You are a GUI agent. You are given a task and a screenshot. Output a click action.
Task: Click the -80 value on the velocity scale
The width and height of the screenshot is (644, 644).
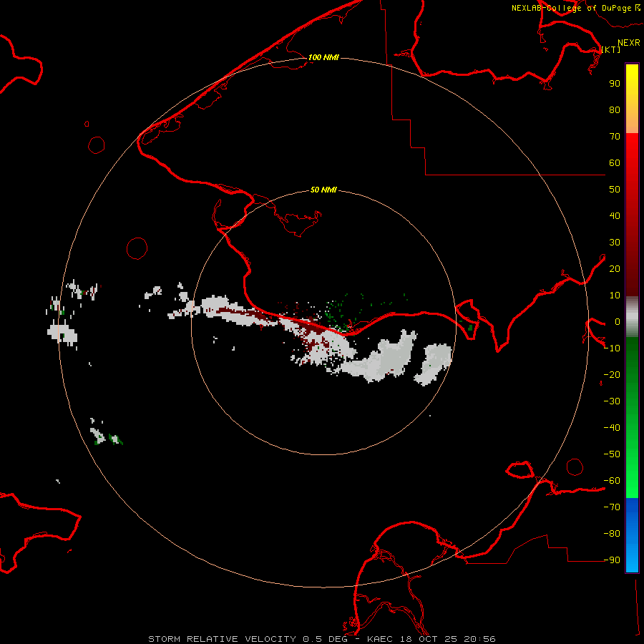pos(612,534)
